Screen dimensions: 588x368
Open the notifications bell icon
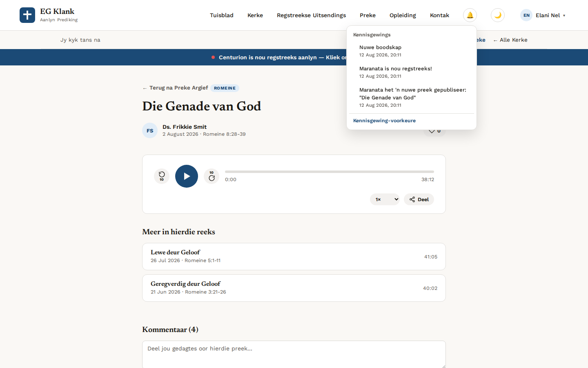point(470,15)
